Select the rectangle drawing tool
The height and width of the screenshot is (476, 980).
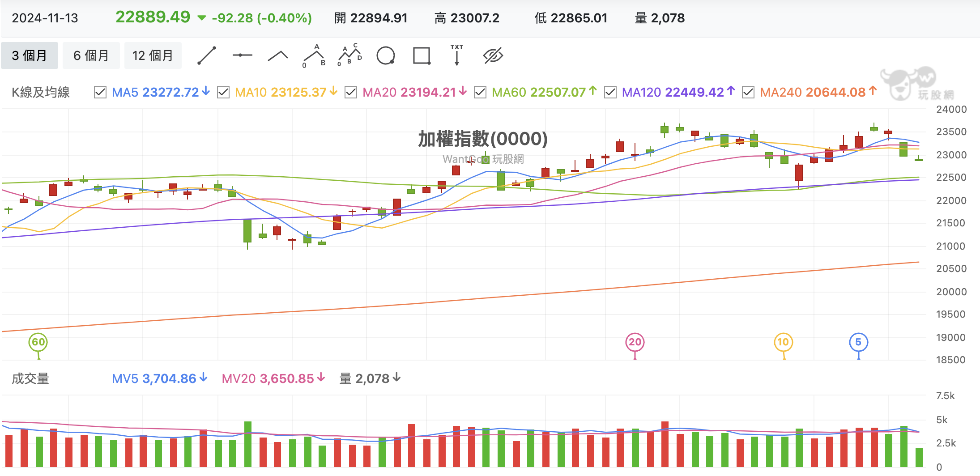click(x=422, y=55)
